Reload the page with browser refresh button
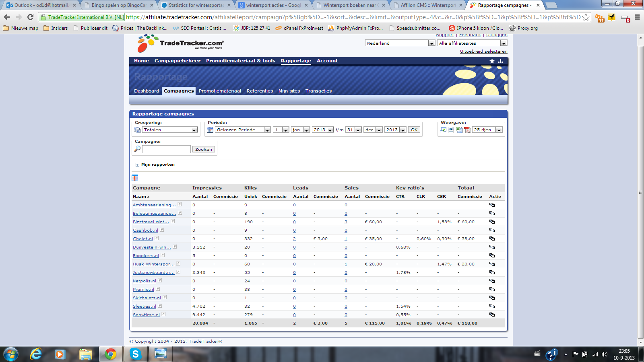This screenshot has height=362, width=644. point(30,17)
